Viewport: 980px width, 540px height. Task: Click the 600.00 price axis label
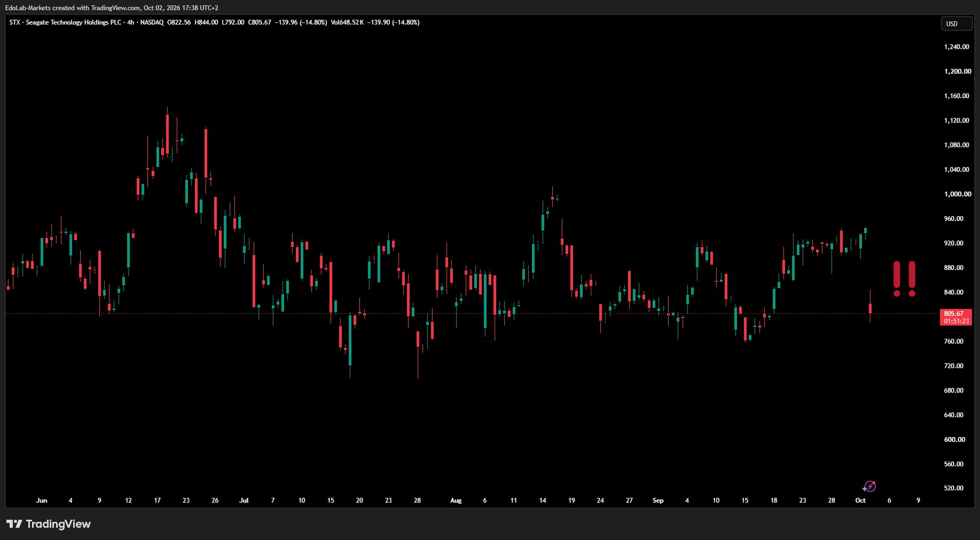tap(955, 440)
